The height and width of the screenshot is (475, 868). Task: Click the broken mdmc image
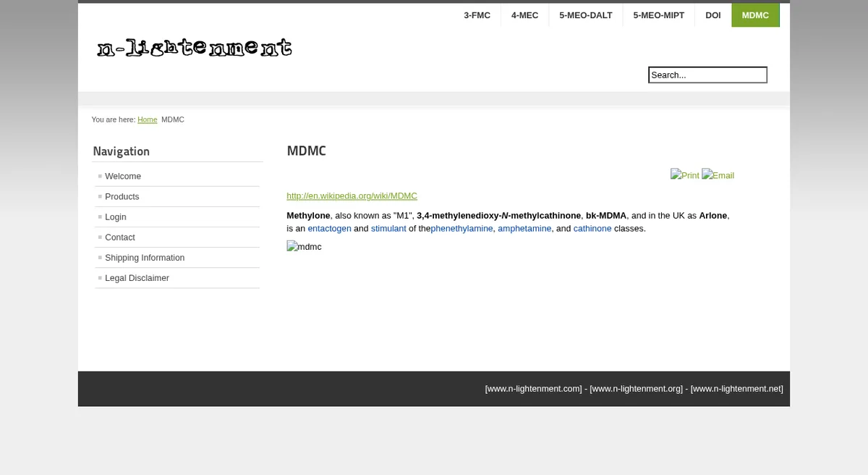tap(304, 247)
